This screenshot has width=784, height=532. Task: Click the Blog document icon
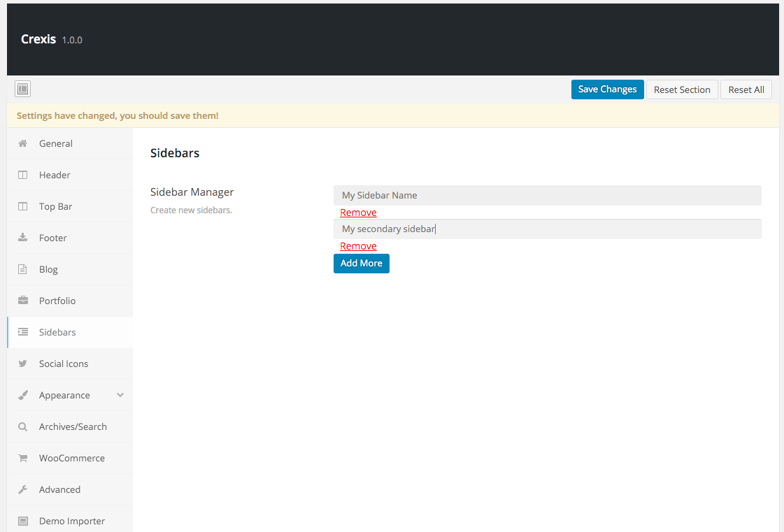point(23,269)
